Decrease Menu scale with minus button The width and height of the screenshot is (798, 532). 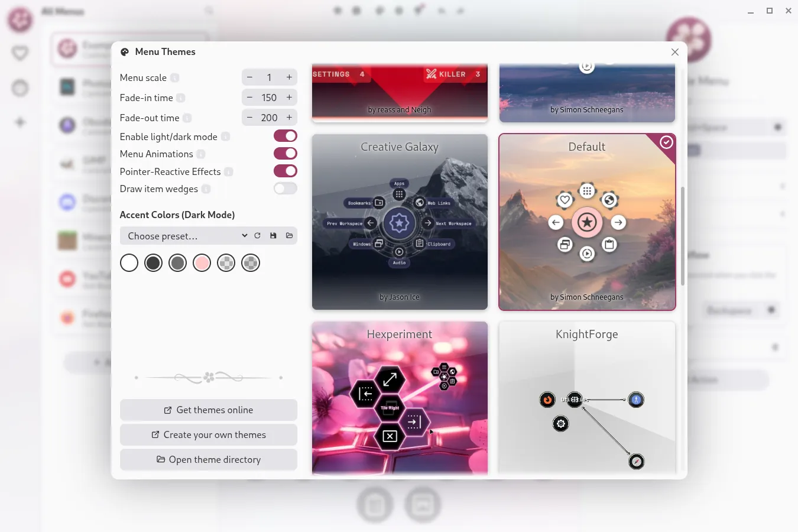pos(249,77)
